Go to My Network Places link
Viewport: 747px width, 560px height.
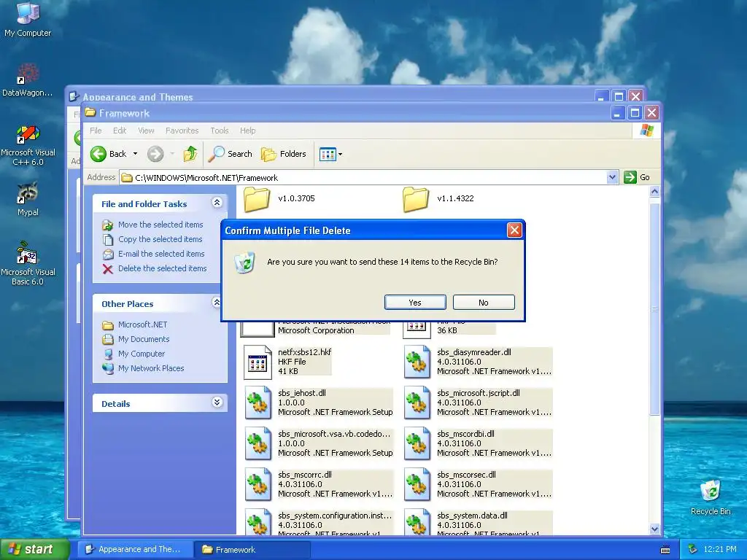[x=151, y=368]
